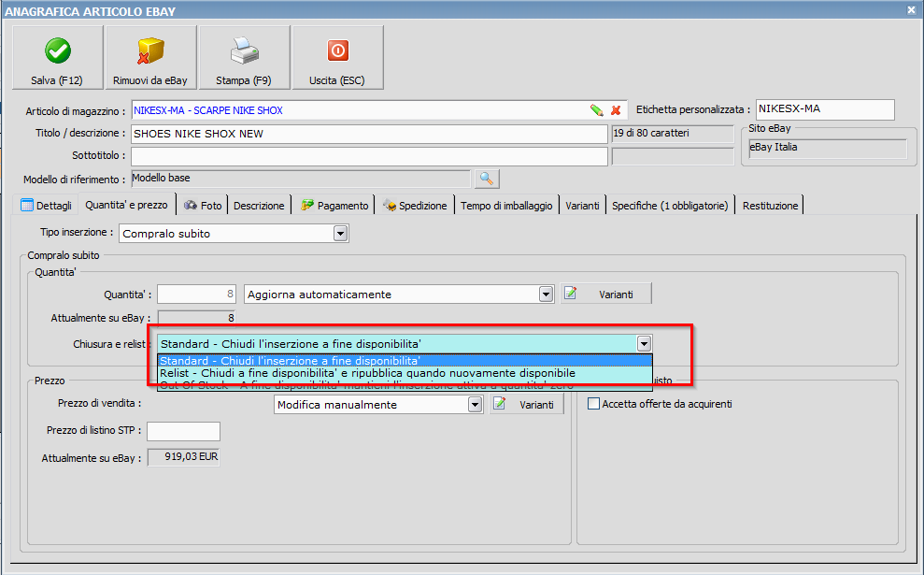Open the Descrizione tab
This screenshot has height=575, width=924.
point(259,206)
